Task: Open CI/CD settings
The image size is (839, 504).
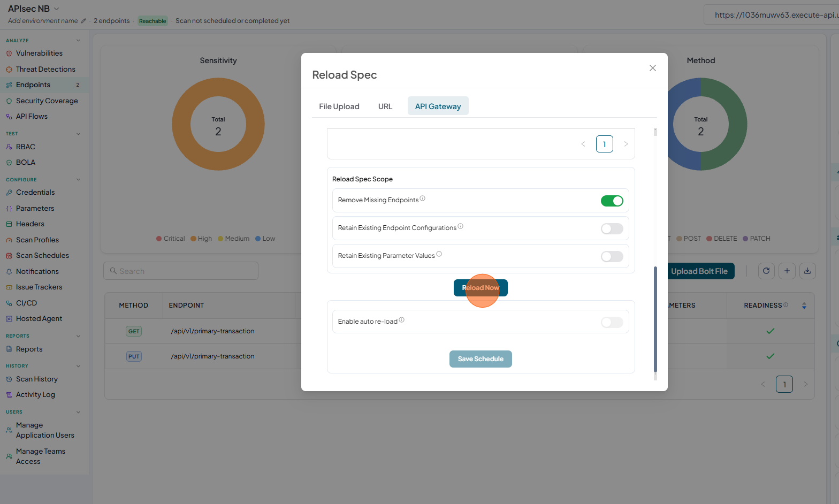Action: [x=26, y=303]
